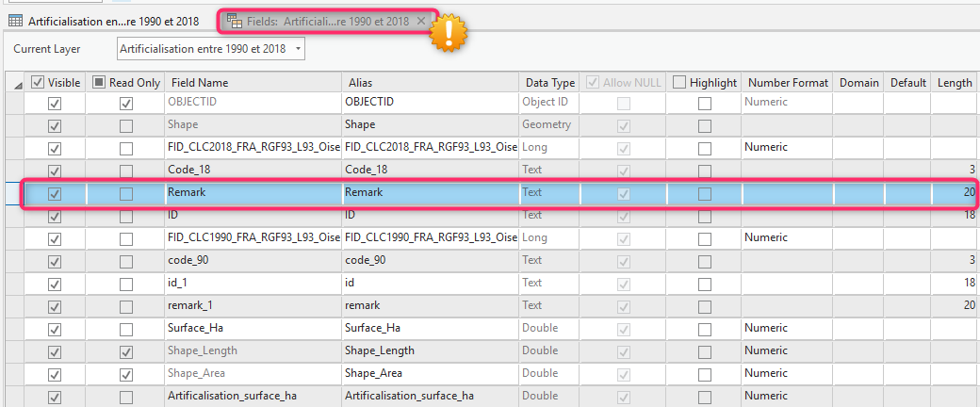
Task: Enable Highlight for the Surface_Ha field
Action: [x=705, y=330]
